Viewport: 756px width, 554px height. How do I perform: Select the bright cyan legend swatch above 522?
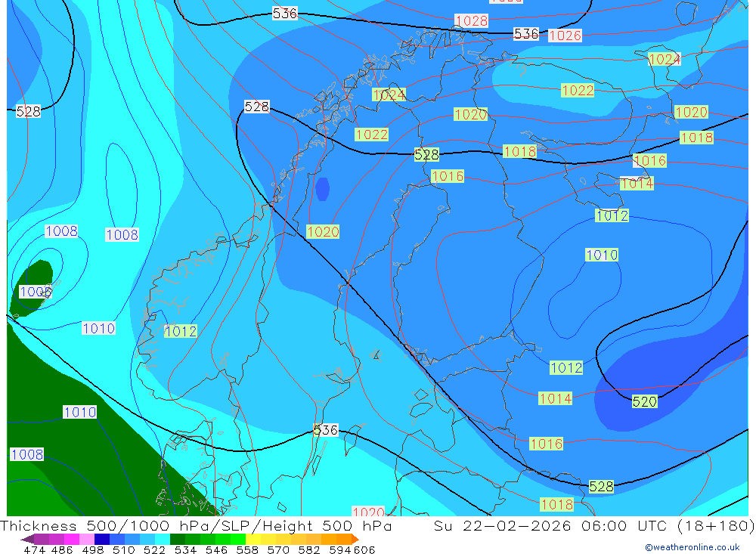(163, 539)
